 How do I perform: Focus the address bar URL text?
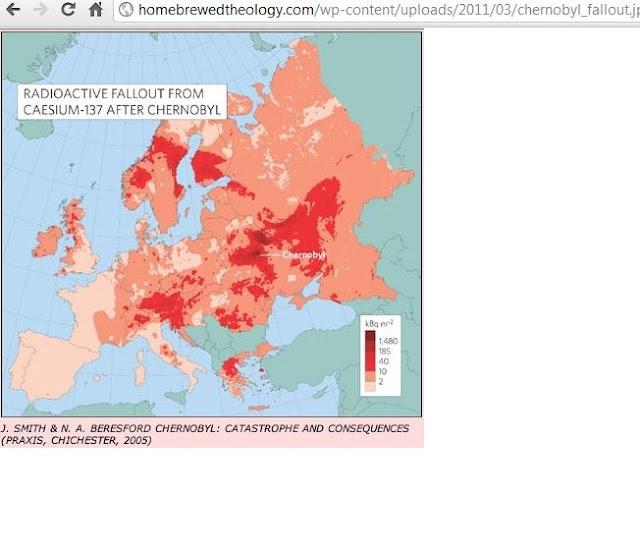388,9
